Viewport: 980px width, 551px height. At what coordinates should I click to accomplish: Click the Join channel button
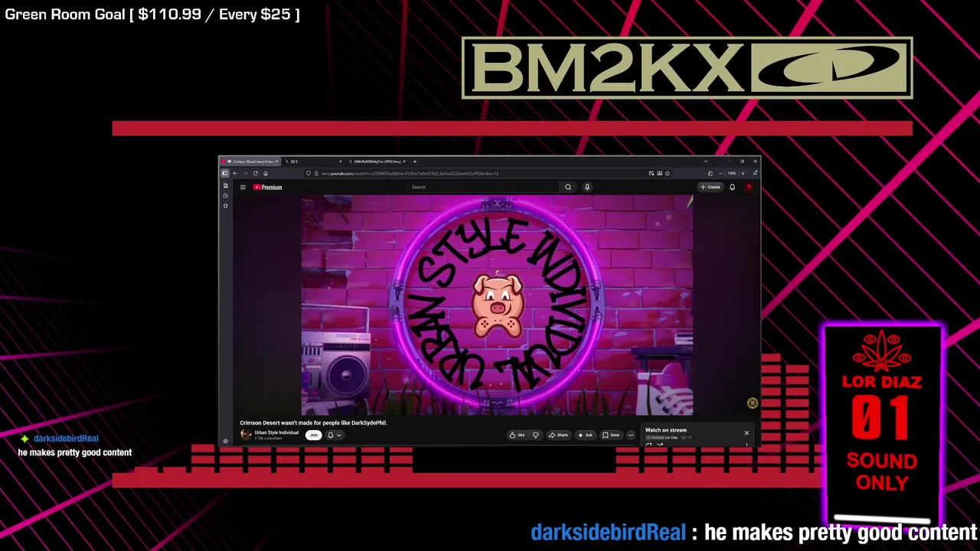point(313,435)
